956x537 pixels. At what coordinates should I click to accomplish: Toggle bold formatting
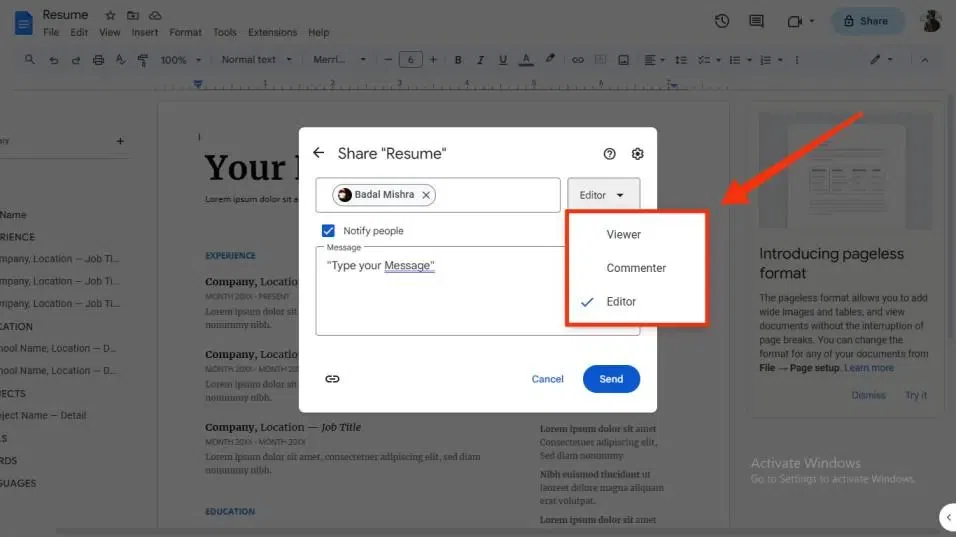[458, 60]
